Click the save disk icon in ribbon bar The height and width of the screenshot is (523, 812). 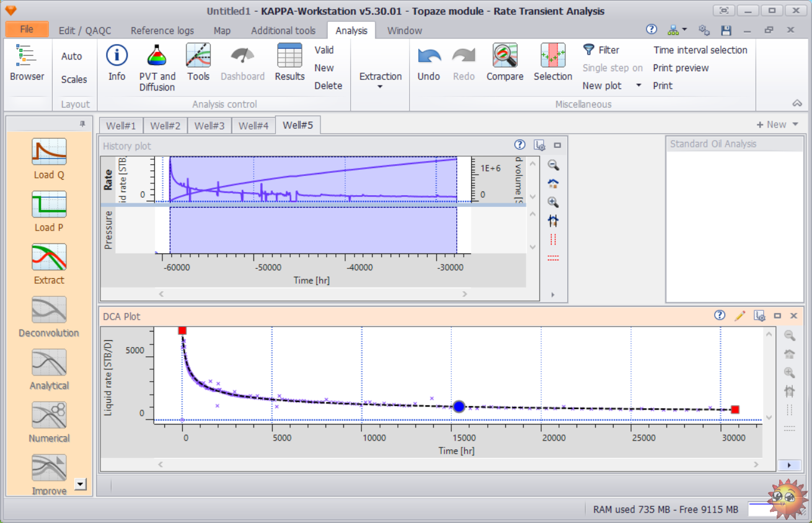[x=726, y=30]
